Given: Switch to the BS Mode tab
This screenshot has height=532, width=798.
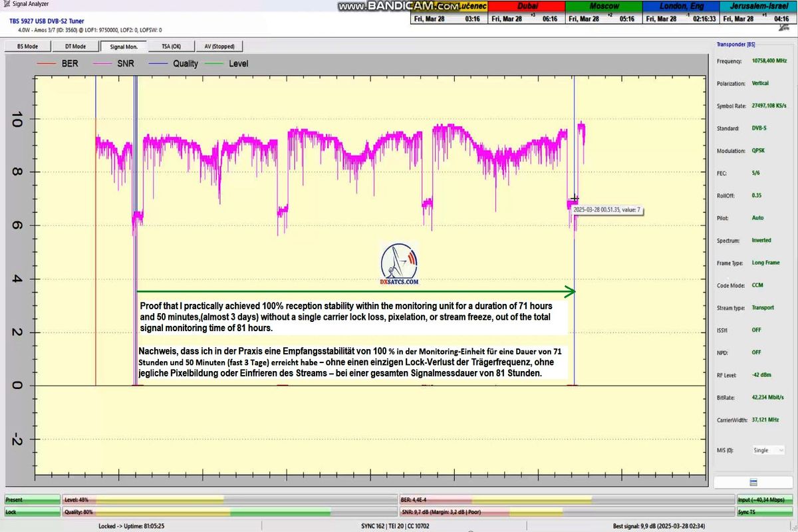Looking at the screenshot, I should click(x=27, y=47).
